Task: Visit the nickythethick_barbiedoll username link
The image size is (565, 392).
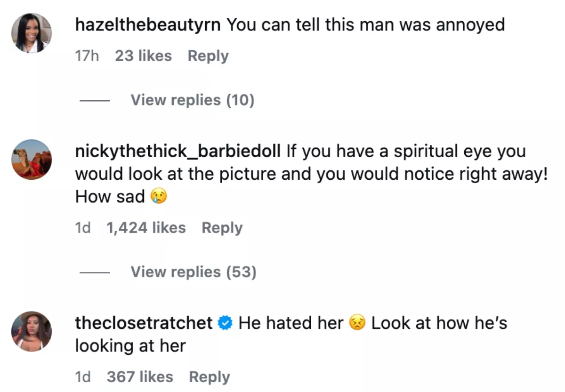Action: 178,152
